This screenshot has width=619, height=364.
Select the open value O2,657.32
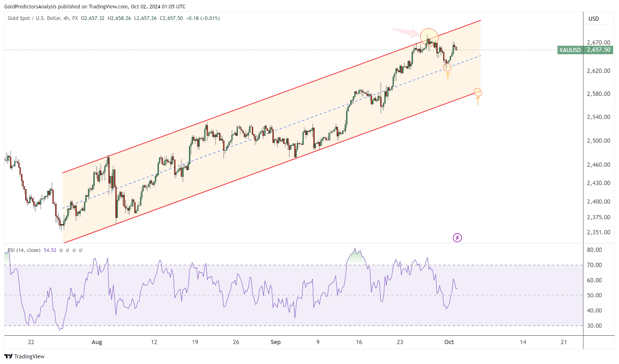pos(93,18)
